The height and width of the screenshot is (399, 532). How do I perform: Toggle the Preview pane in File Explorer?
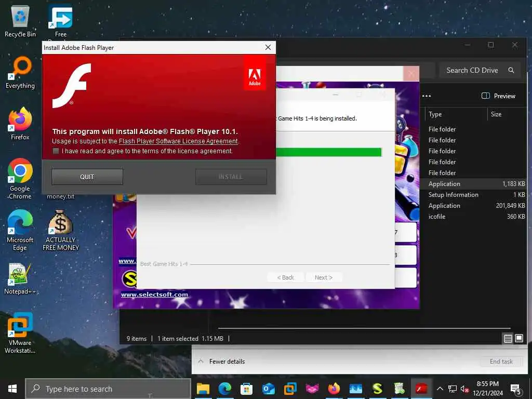498,96
